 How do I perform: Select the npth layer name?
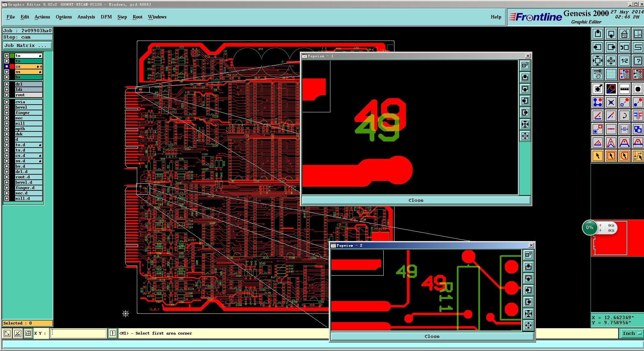(29, 129)
